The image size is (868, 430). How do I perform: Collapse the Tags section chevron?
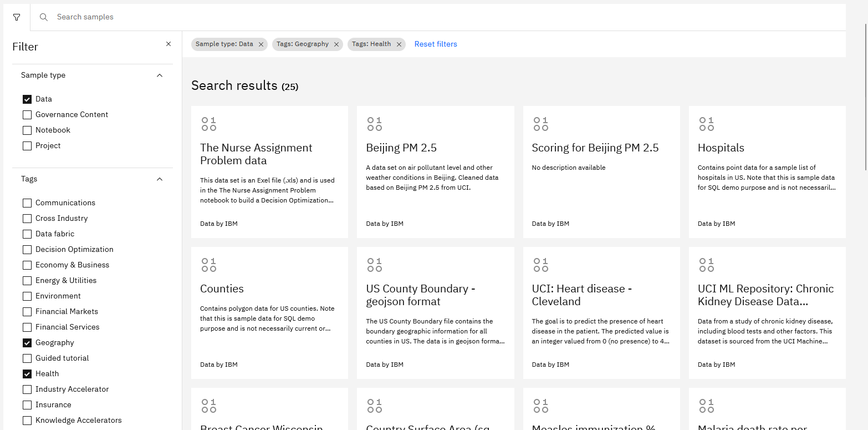[160, 179]
